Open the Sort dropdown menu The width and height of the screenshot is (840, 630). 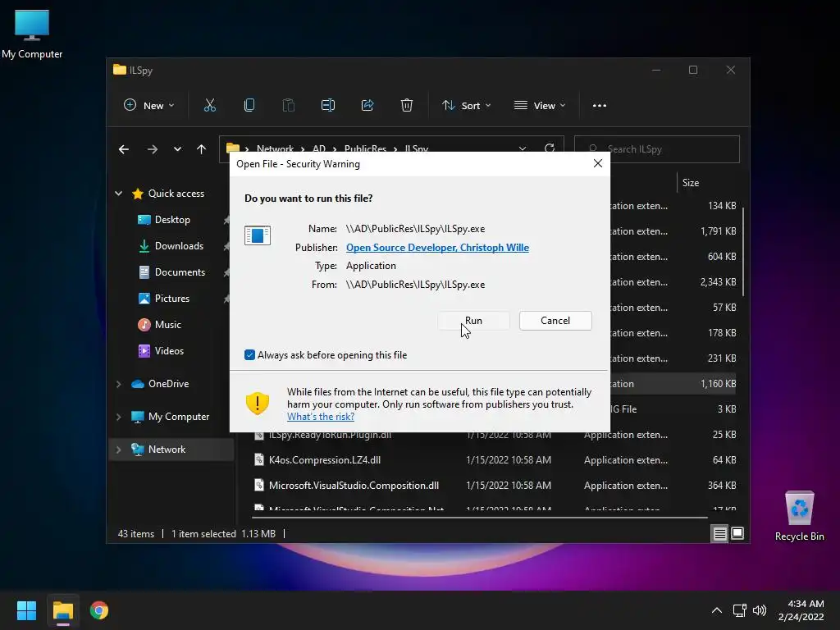coord(467,106)
